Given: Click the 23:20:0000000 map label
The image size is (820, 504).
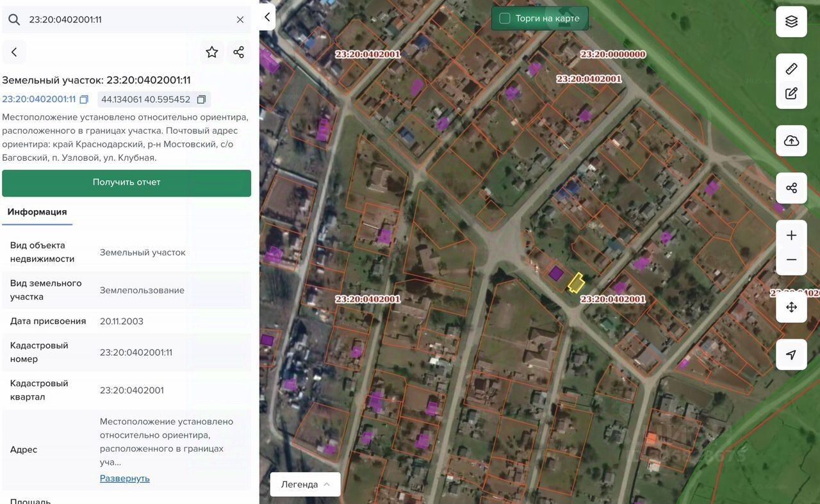Looking at the screenshot, I should pos(613,54).
